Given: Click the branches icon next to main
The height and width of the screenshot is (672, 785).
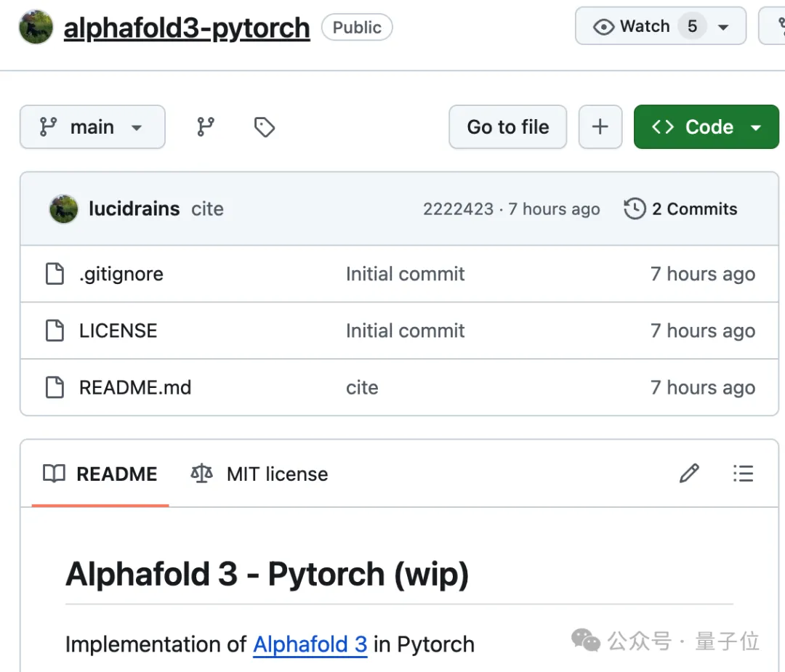Looking at the screenshot, I should pyautogui.click(x=205, y=126).
